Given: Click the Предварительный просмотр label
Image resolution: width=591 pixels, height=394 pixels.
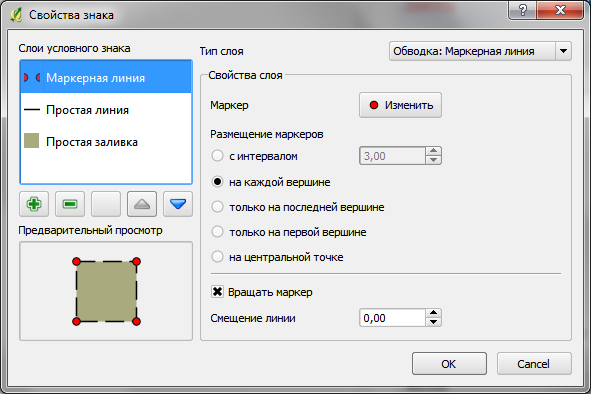Looking at the screenshot, I should (90, 230).
